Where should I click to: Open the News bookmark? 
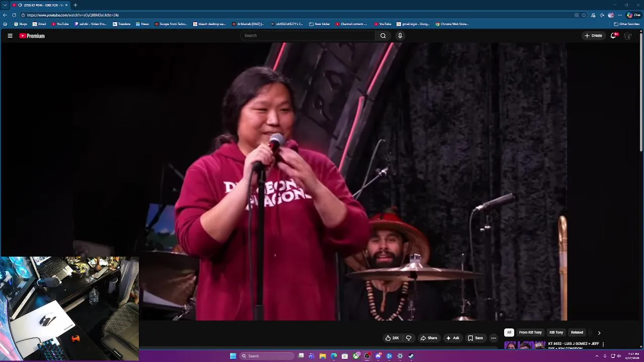(142, 24)
